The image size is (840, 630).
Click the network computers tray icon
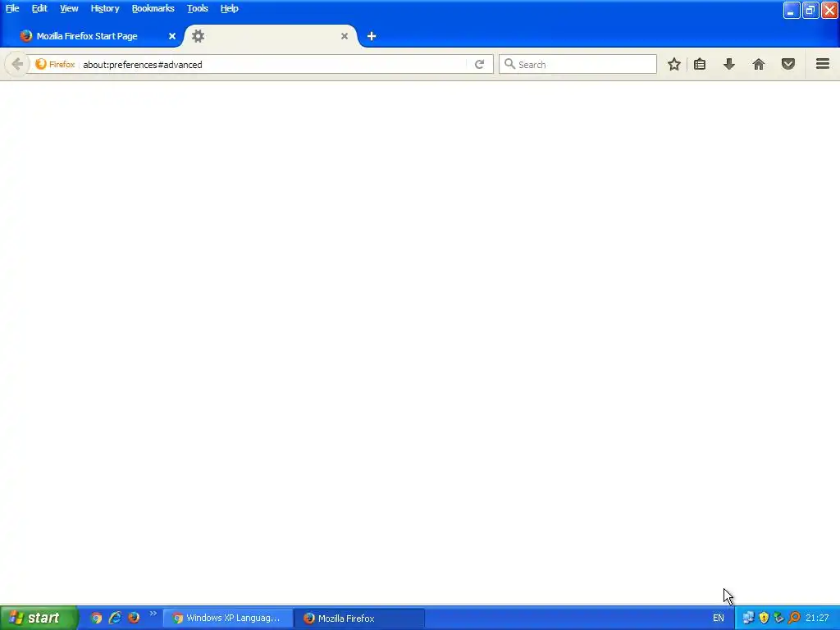(748, 619)
